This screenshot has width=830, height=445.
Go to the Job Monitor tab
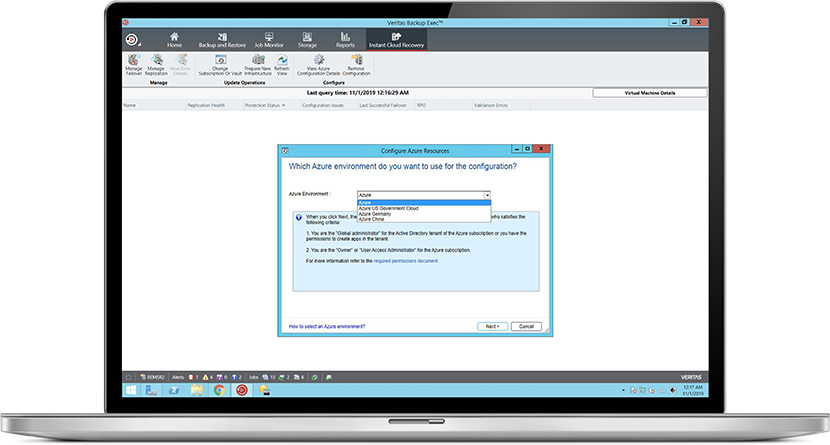pyautogui.click(x=269, y=40)
